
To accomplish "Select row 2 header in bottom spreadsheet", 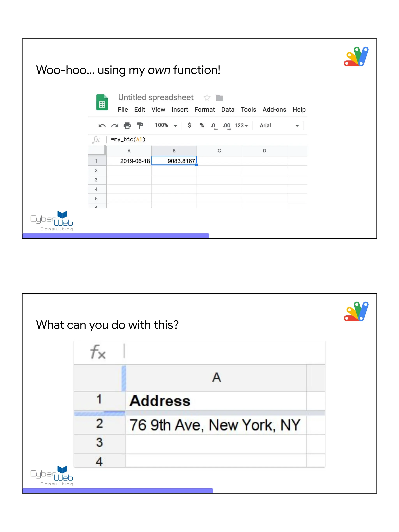I will click(99, 425).
